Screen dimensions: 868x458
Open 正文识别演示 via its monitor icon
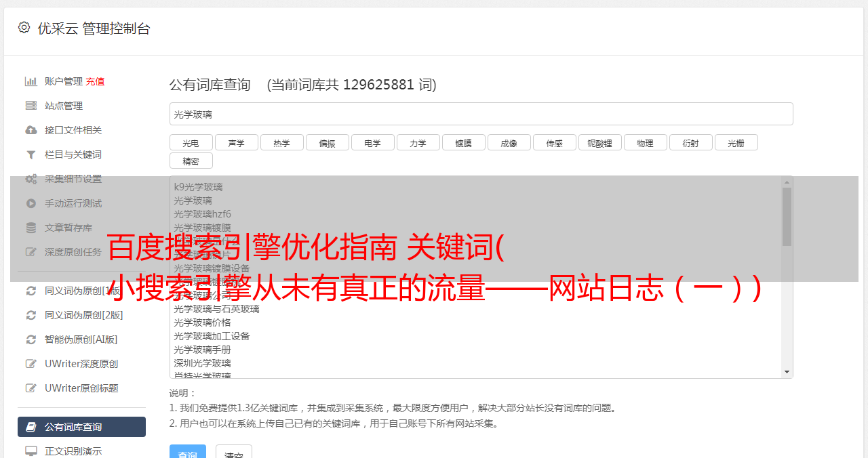point(31,451)
